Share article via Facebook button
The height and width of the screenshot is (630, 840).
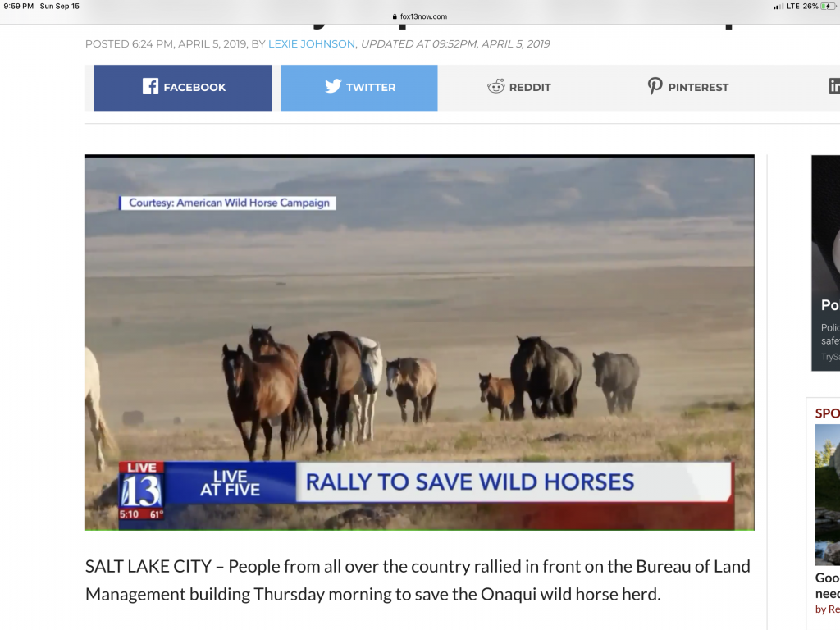coord(183,88)
